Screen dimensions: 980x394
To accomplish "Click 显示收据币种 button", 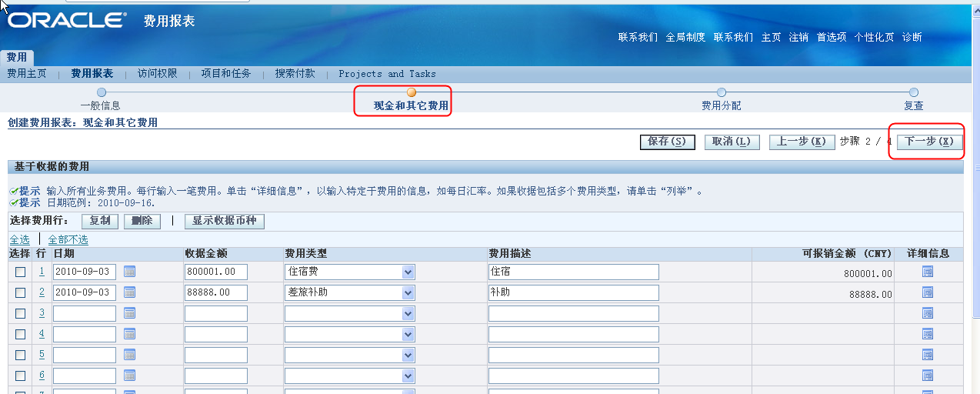I will 223,221.
